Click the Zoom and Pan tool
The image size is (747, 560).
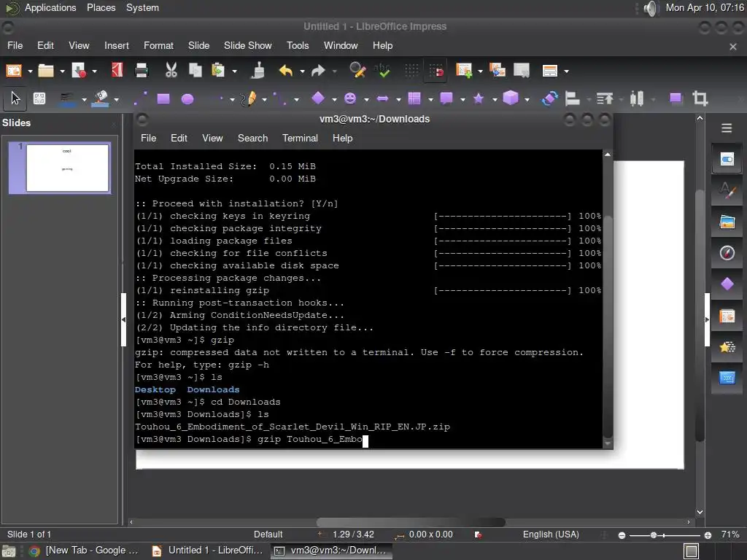[x=39, y=98]
